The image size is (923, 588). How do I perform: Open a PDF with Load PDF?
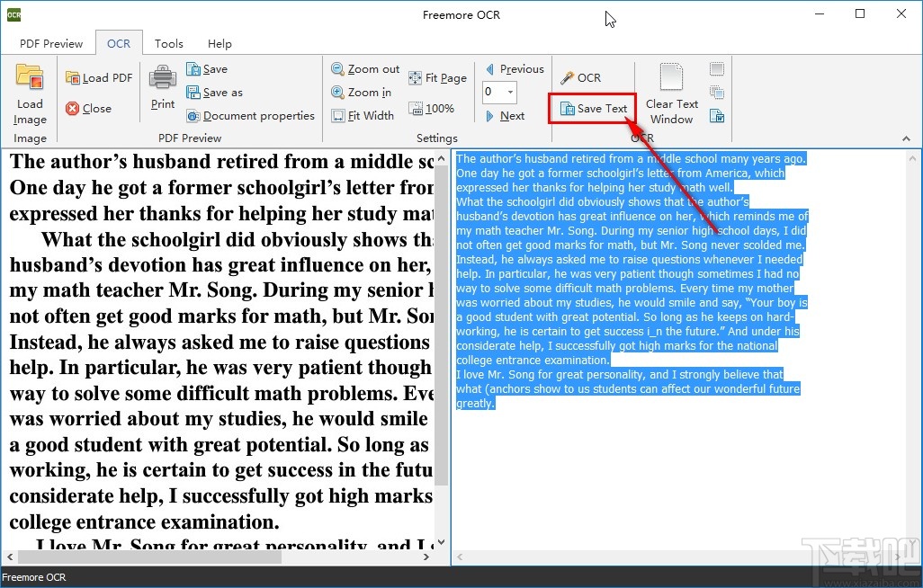pos(99,76)
